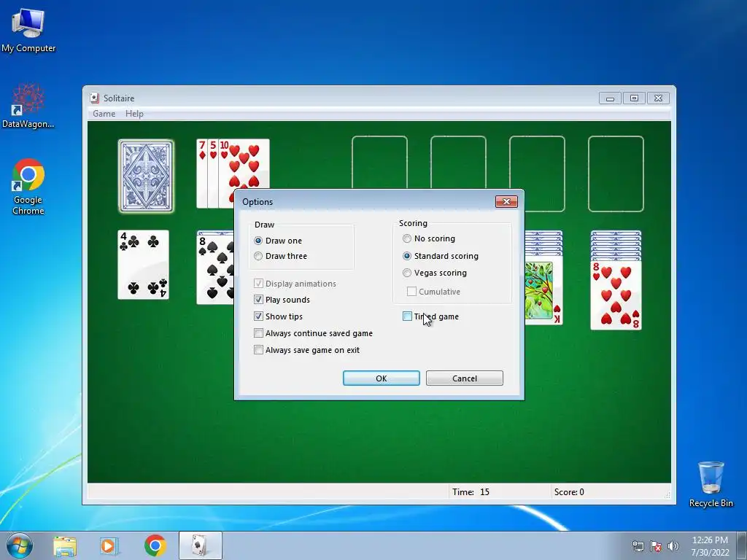Click the face-down stock deck

coord(146,176)
